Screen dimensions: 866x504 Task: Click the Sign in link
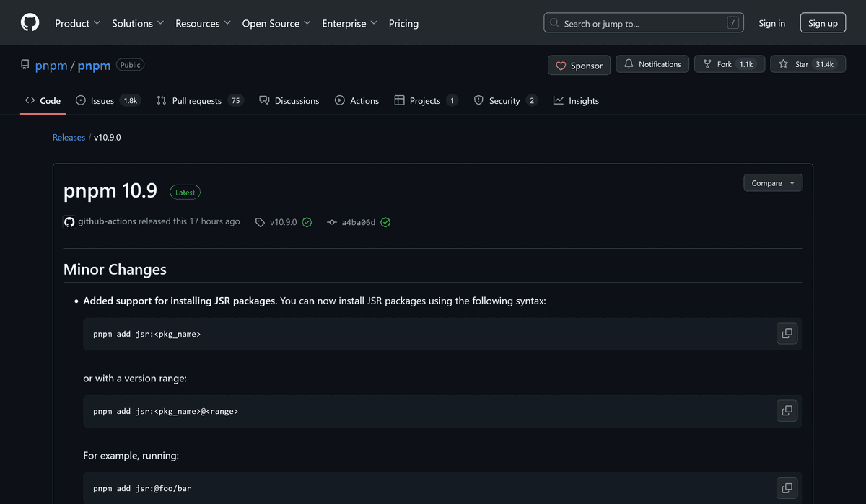coord(771,23)
